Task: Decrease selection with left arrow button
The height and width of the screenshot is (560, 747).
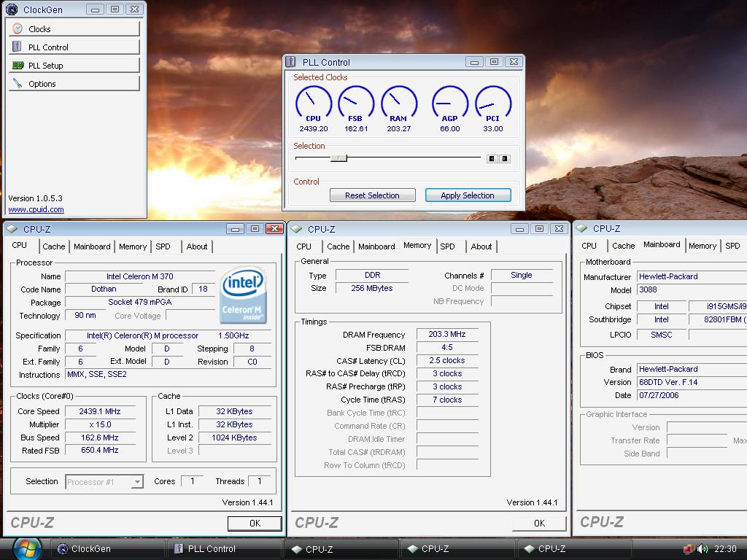Action: 492,158
